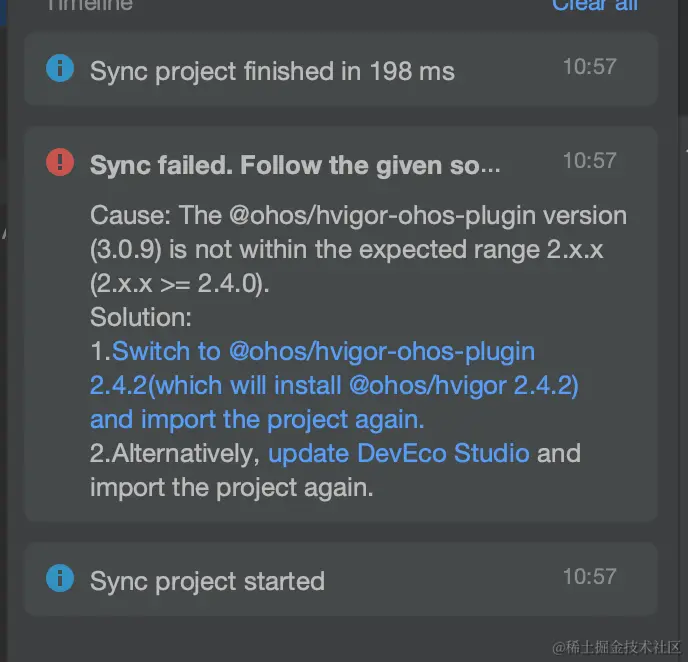Image resolution: width=688 pixels, height=662 pixels.
Task: Select the Sync project finished in 198 ms message
Action: tap(272, 71)
